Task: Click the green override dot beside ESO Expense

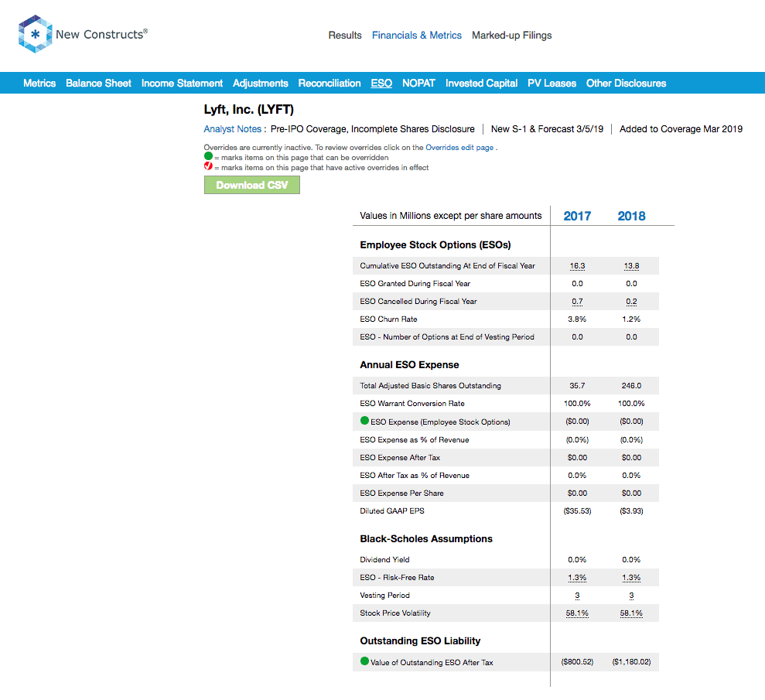Action: 364,421
